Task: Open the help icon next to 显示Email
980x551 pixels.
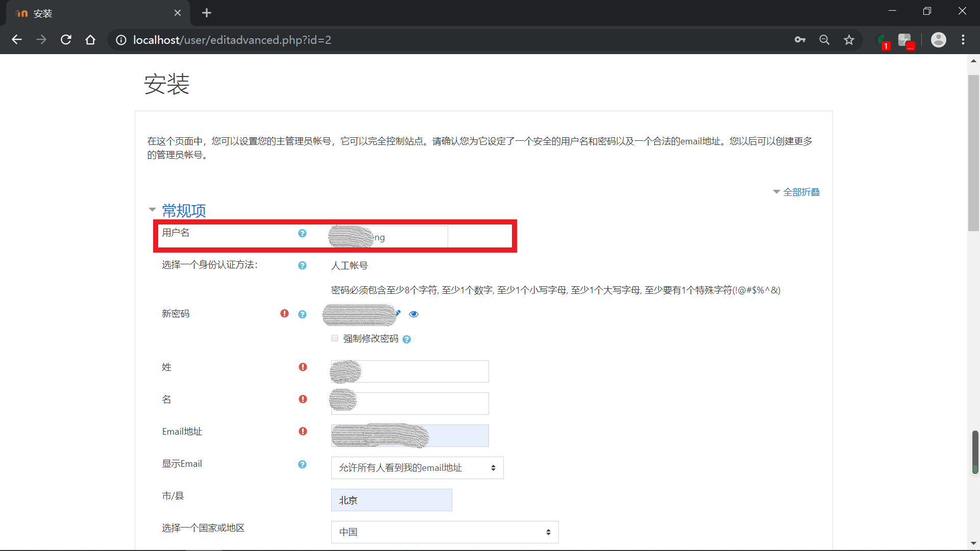Action: [x=302, y=465]
